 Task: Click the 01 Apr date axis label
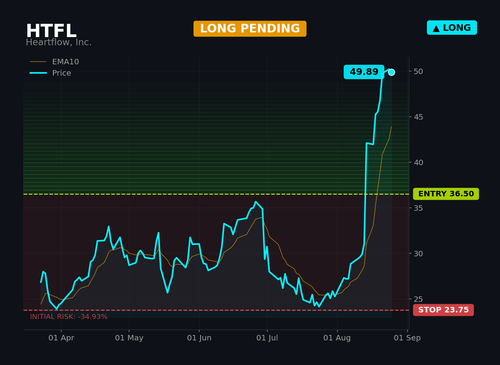61,338
